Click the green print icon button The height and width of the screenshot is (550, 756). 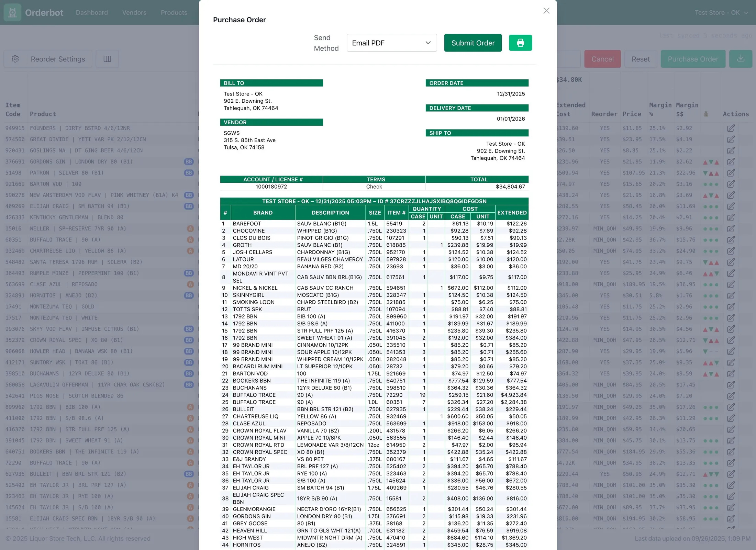(x=520, y=43)
